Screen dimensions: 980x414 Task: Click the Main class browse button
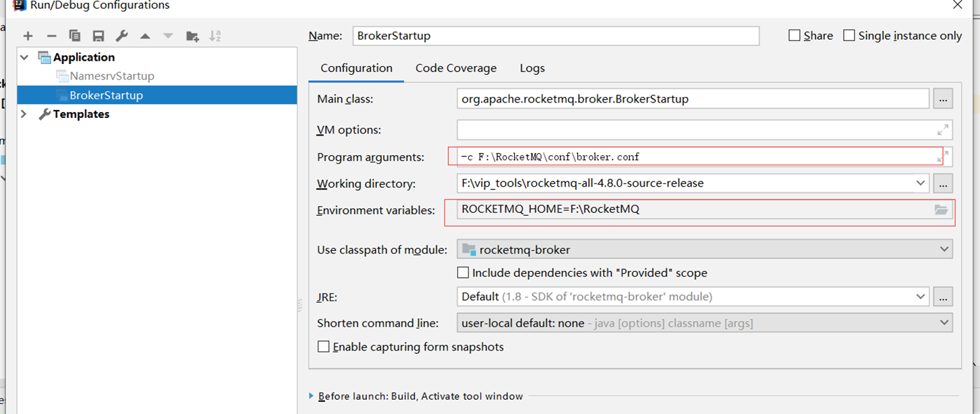click(943, 99)
